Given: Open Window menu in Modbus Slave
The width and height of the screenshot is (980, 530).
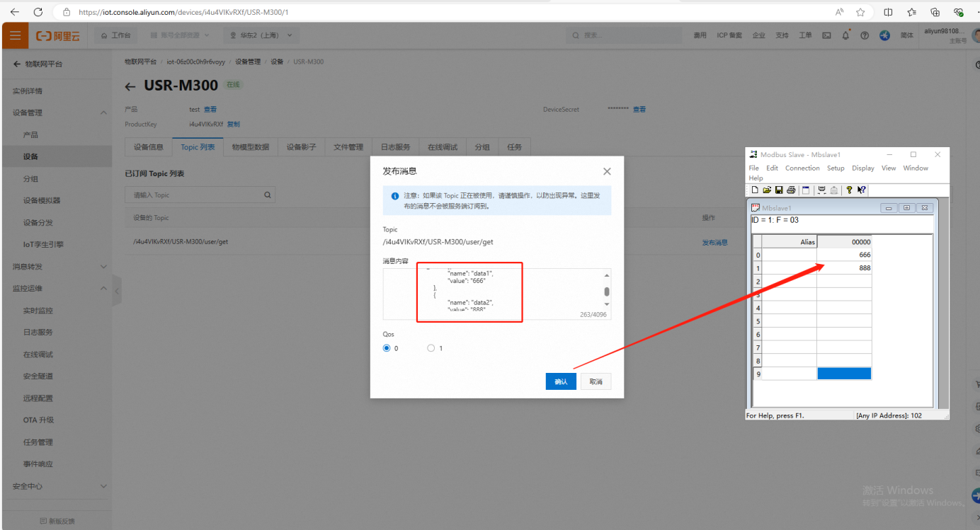Looking at the screenshot, I should coord(916,168).
